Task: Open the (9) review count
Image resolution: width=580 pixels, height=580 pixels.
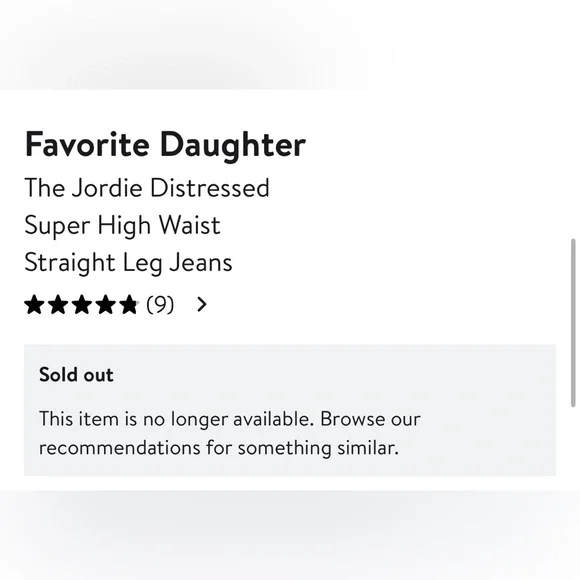Action: (160, 305)
